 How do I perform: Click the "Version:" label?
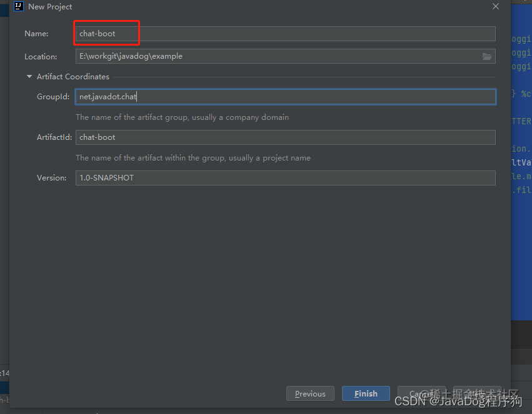click(51, 178)
